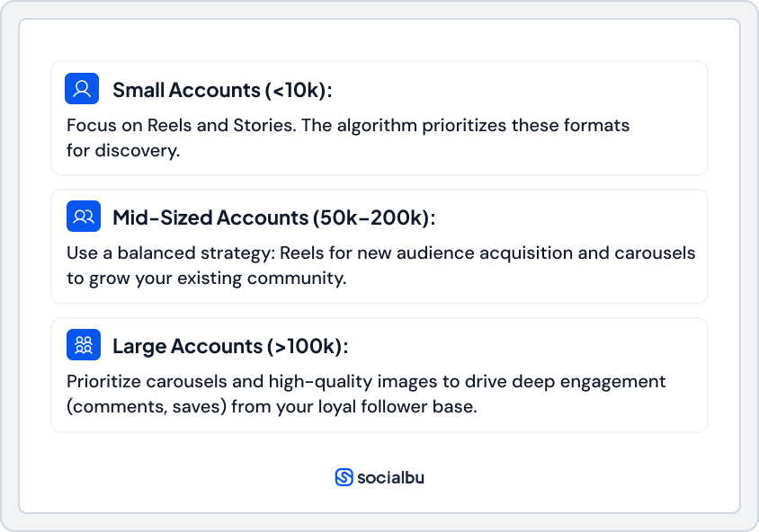Click the three-person icon beside Large Accounts
This screenshot has width=759, height=532.
tap(84, 345)
